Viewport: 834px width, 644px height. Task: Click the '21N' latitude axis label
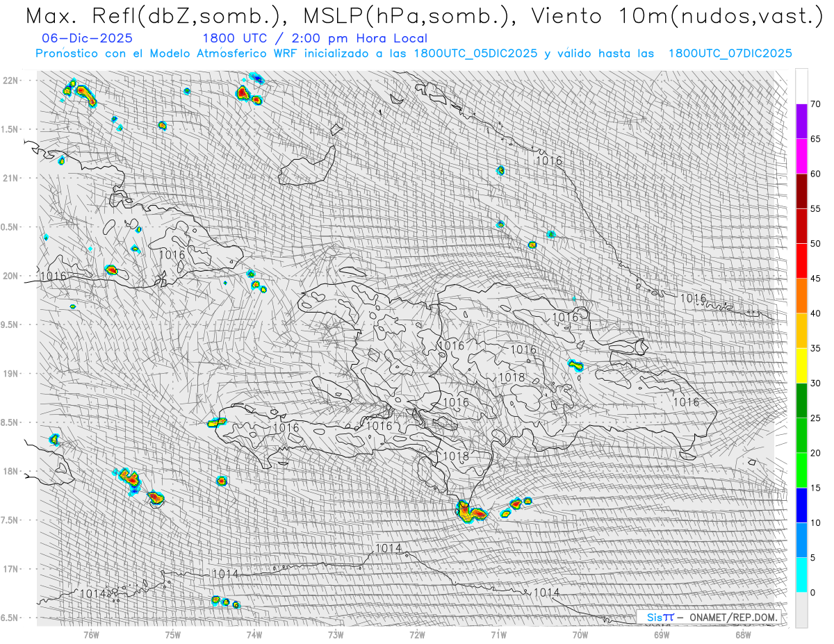[10, 178]
